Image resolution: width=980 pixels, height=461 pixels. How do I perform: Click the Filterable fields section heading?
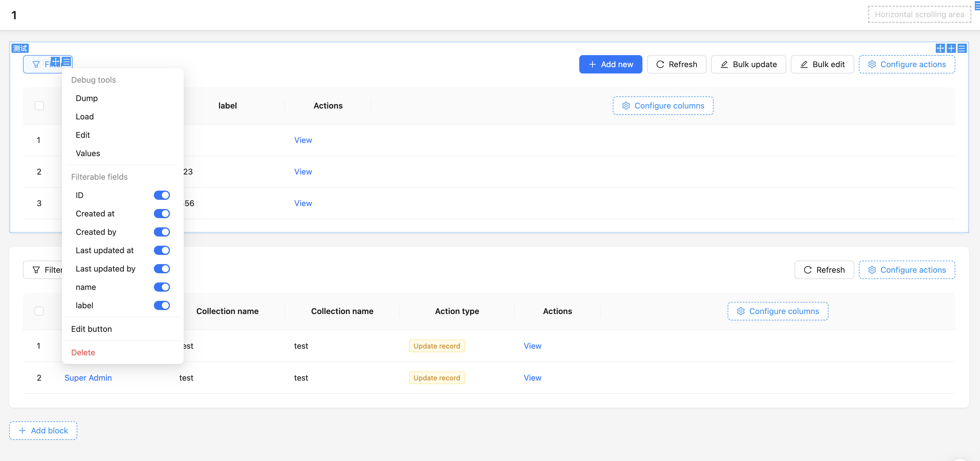pyautogui.click(x=99, y=177)
